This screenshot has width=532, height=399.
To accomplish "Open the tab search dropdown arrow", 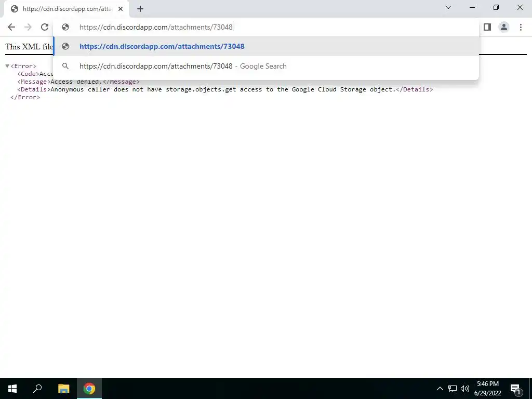I will 448,7.
